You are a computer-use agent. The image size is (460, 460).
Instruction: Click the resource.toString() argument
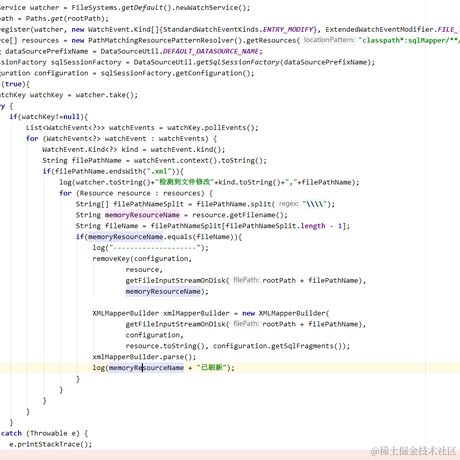[165, 346]
